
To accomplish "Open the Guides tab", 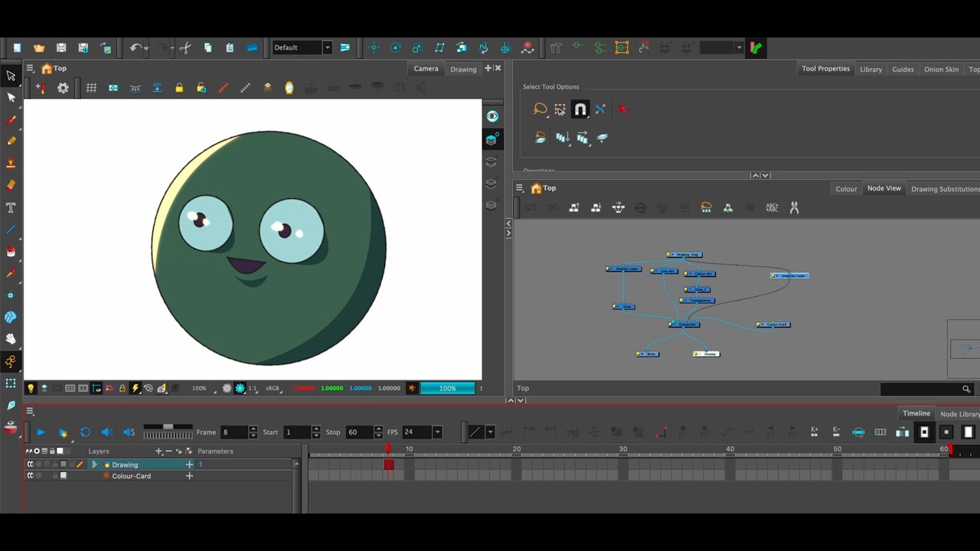I will [903, 69].
